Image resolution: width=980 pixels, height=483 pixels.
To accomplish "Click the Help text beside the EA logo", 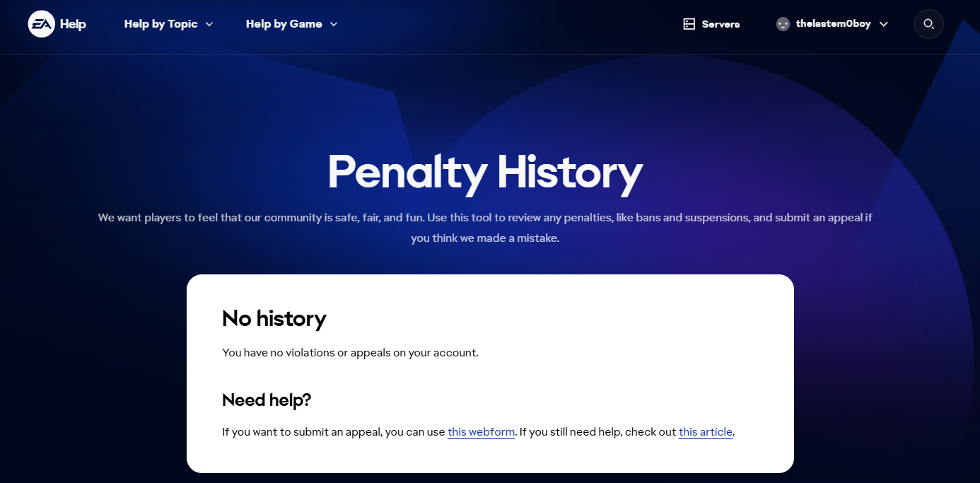I will (73, 24).
